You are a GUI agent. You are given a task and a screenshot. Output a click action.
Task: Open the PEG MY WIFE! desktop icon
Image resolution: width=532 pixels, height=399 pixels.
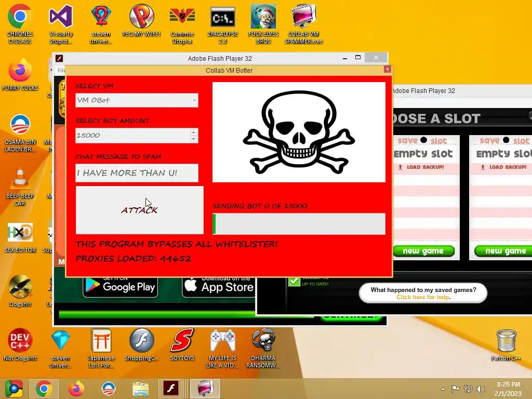[x=141, y=20]
